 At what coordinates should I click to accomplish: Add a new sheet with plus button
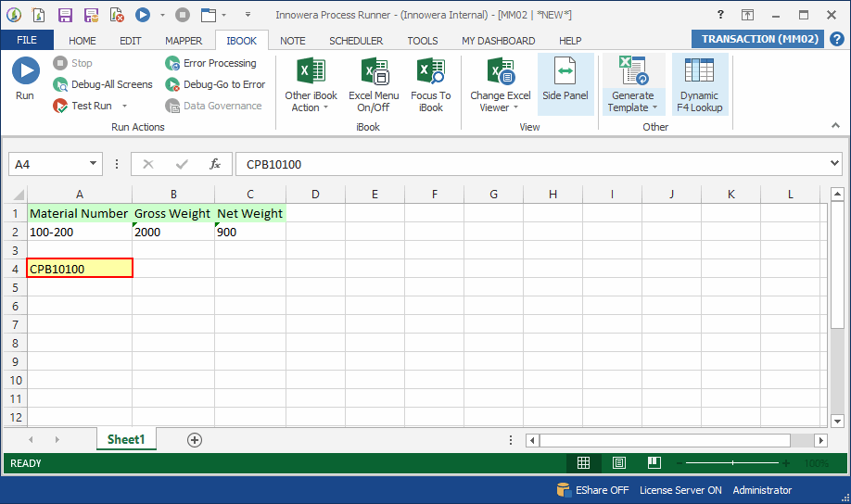click(195, 440)
